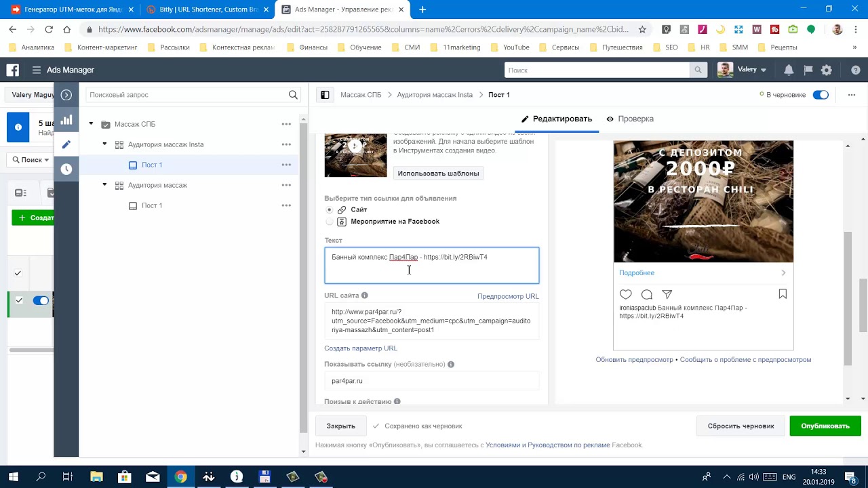Bookmark this page with the star icon

[643, 29]
